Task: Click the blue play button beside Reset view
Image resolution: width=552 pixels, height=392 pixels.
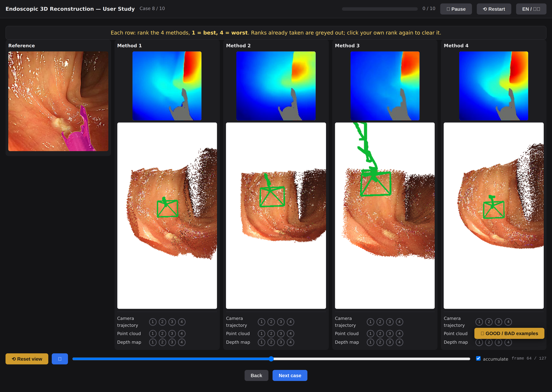Action: [x=60, y=359]
